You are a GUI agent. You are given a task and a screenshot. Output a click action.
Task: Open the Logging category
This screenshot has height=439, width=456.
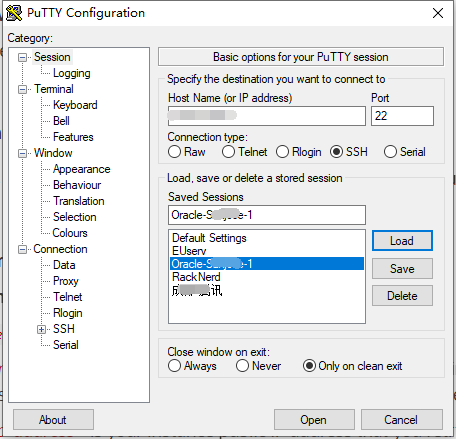click(x=72, y=73)
